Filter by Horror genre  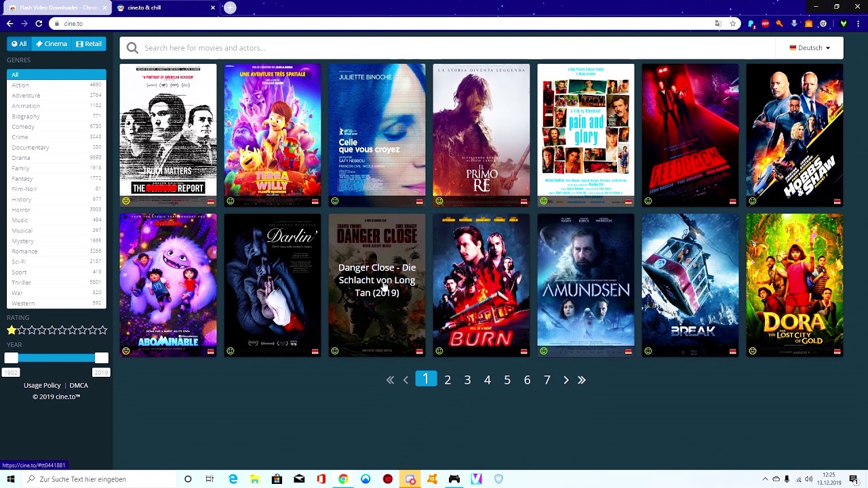coord(56,210)
